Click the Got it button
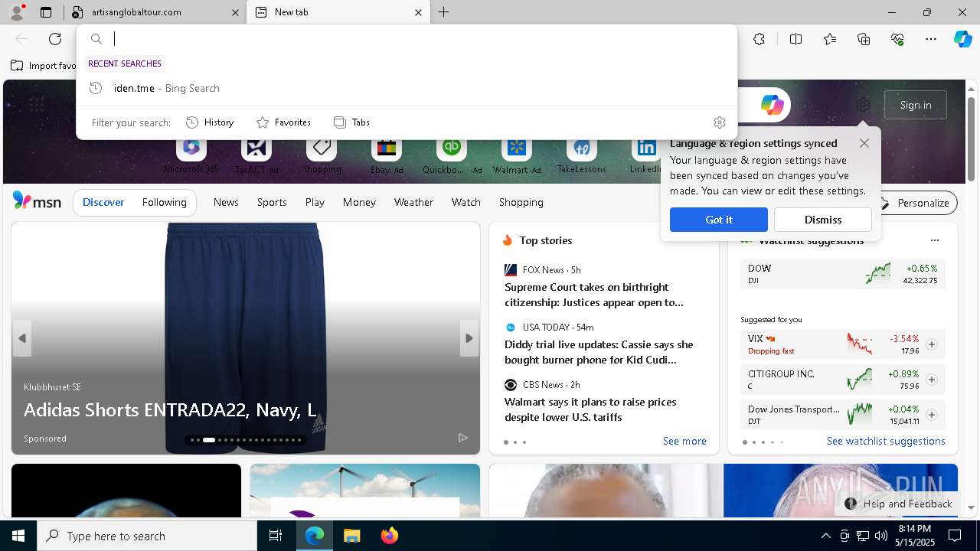 click(x=718, y=220)
